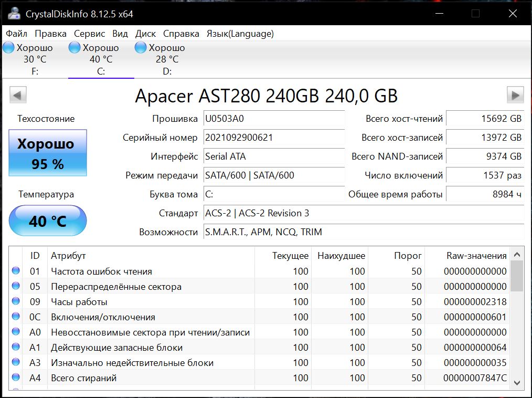532x398 pixels.
Task: Click the ID column header
Action: pyautogui.click(x=35, y=255)
